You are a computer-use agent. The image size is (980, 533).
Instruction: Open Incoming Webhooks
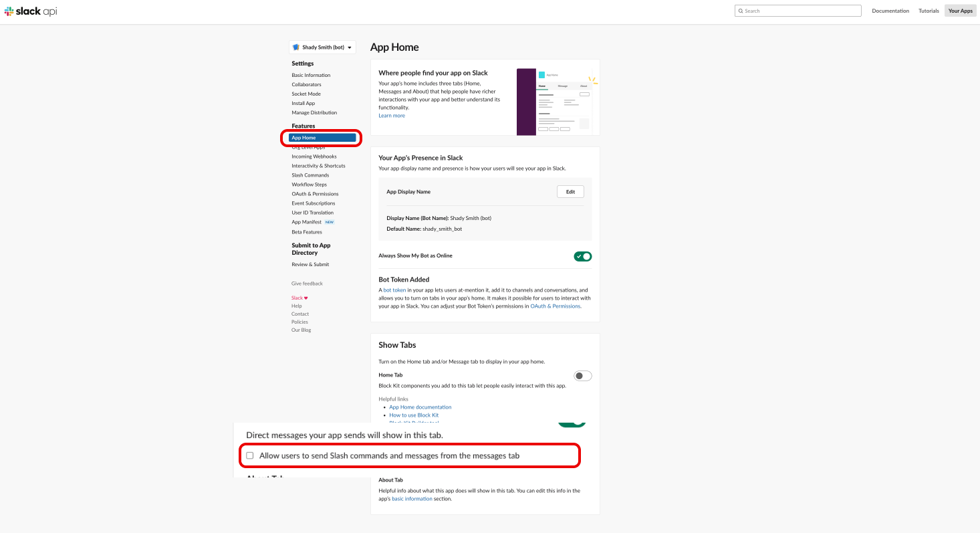click(314, 156)
